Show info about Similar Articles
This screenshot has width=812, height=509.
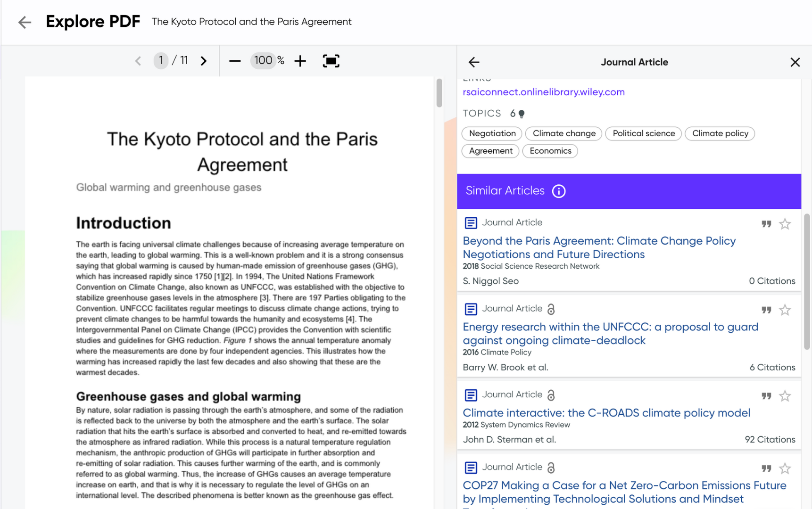pos(559,191)
